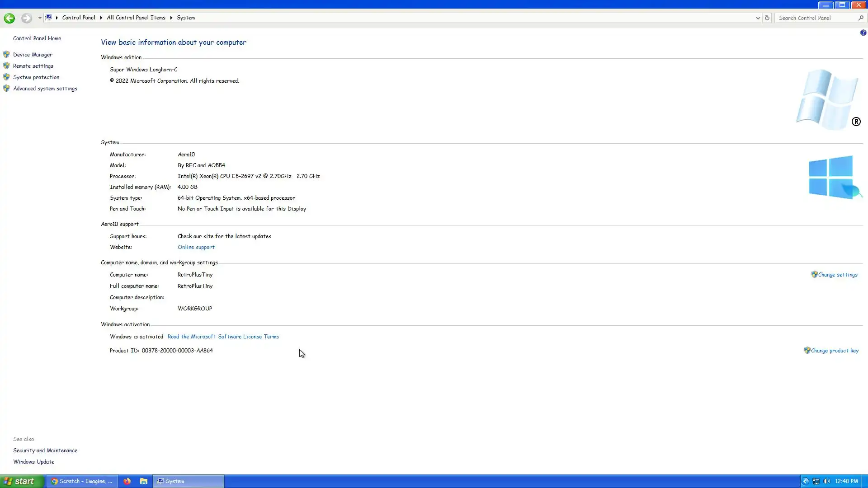Open the file explorer taskbar icon
The image size is (868, 488).
tap(144, 481)
